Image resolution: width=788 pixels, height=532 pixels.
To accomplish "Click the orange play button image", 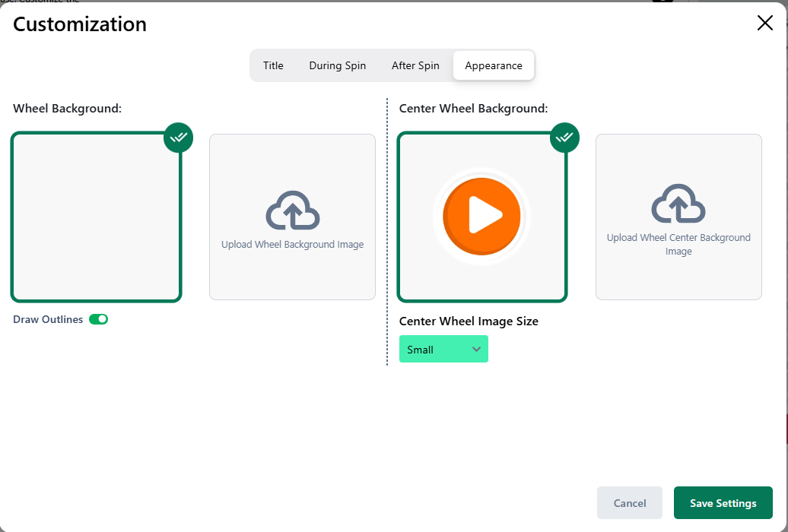I will point(481,217).
